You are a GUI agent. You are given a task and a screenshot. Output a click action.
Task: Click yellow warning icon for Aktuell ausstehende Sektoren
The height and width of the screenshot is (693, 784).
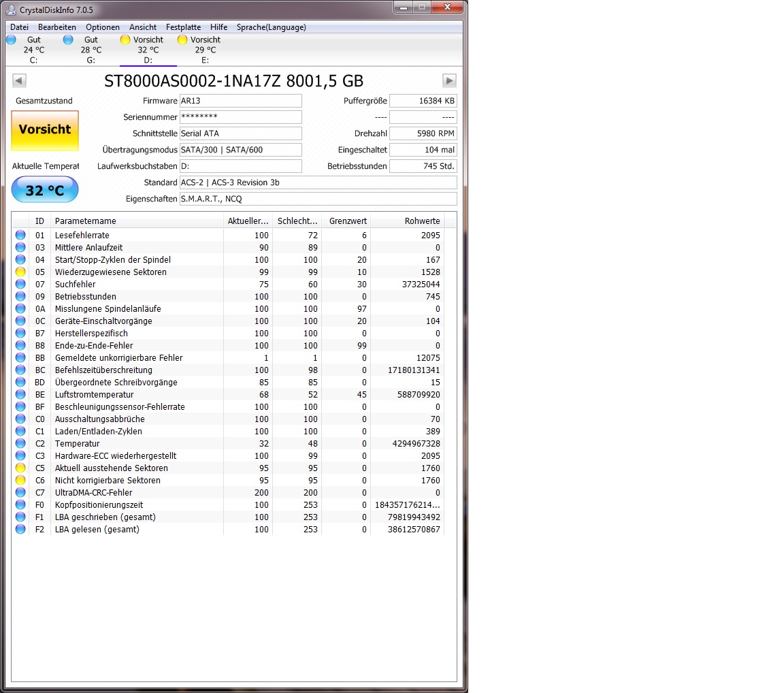20,468
